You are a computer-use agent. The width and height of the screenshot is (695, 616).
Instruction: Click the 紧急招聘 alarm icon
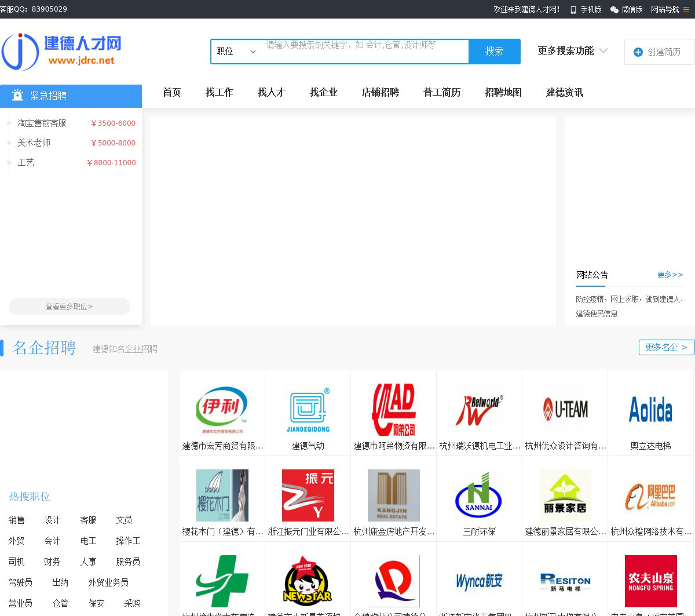[17, 96]
